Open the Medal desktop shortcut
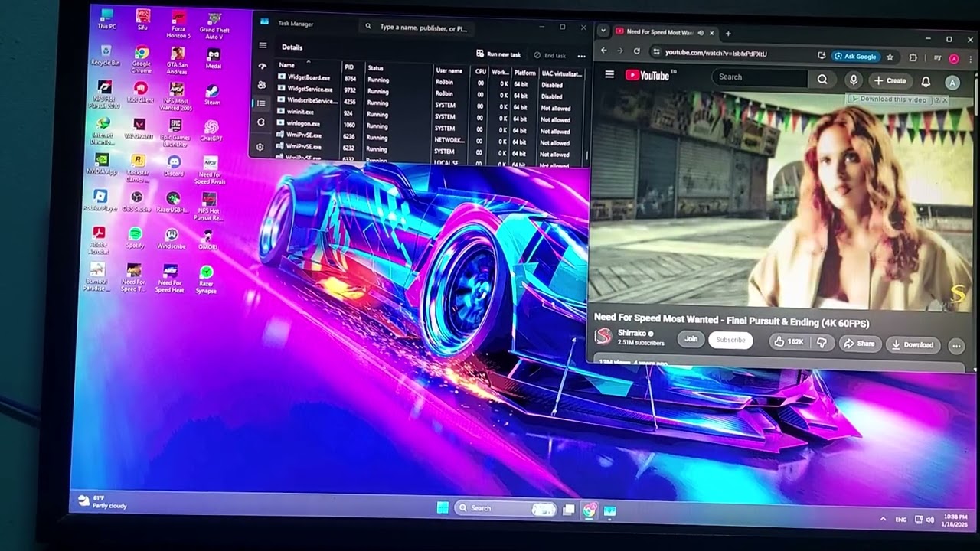This screenshot has height=551, width=980. [x=214, y=58]
